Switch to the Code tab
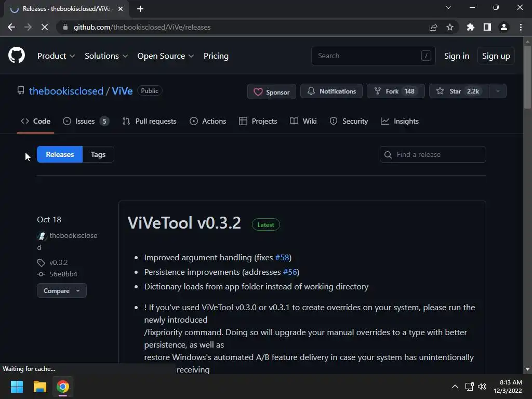This screenshot has height=399, width=532. point(36,121)
